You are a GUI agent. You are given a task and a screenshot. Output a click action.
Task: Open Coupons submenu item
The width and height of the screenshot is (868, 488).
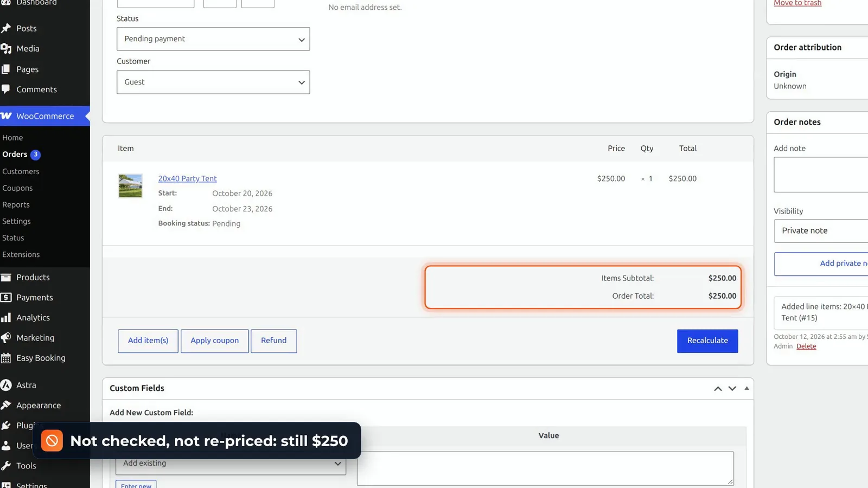(17, 188)
